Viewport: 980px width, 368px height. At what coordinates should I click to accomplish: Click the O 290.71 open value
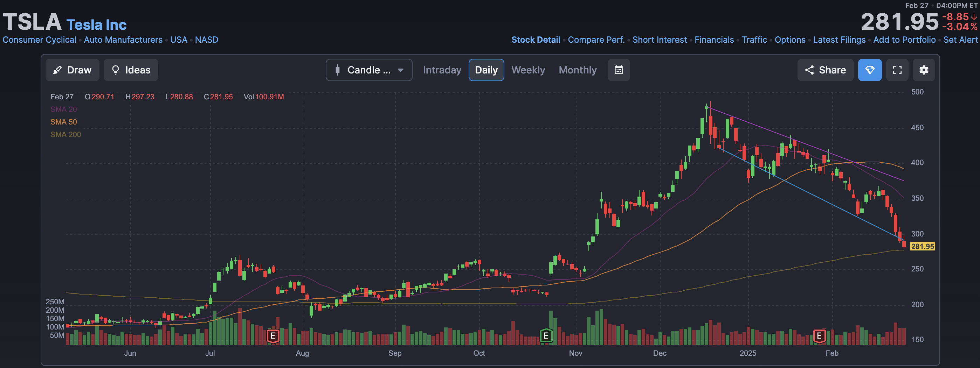click(99, 97)
